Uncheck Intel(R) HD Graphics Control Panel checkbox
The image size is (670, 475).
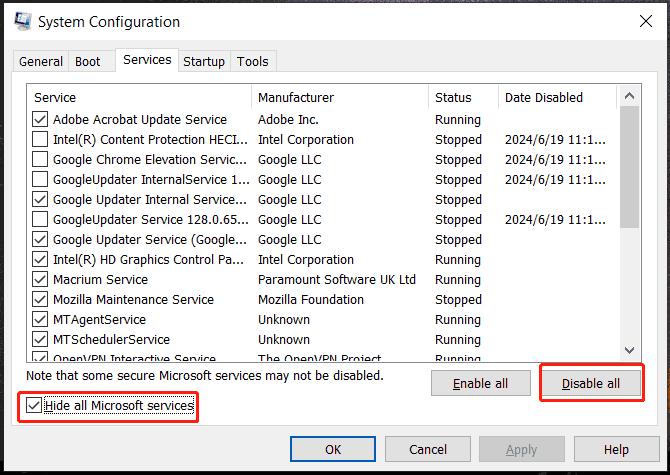click(40, 259)
